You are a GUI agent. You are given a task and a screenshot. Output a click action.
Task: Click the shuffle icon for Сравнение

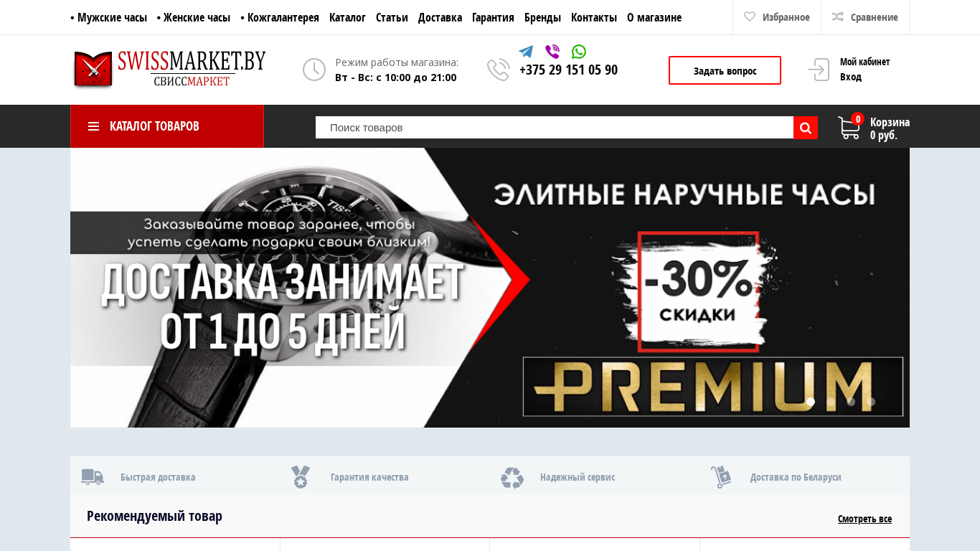(838, 17)
